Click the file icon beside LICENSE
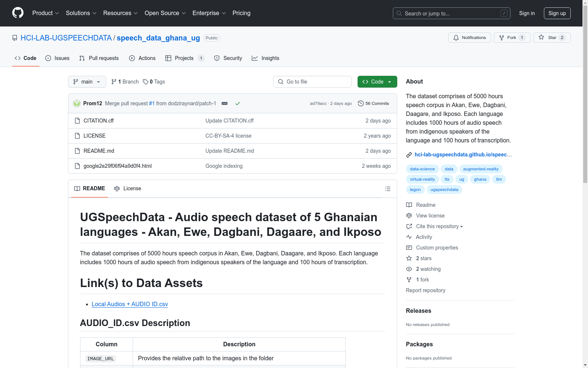Viewport: 588px width, 368px height. point(77,136)
